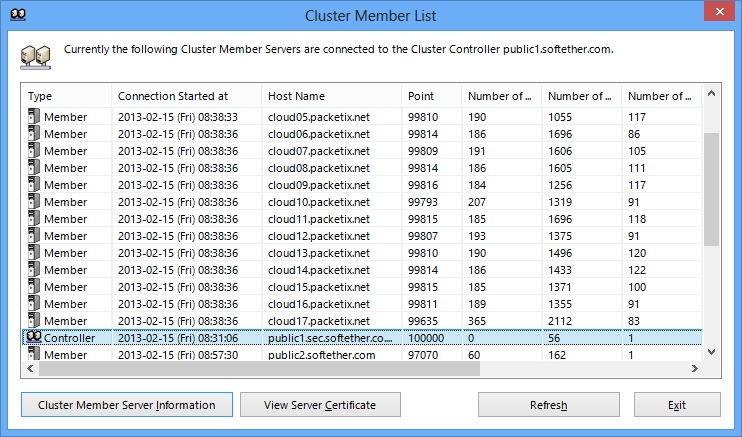The width and height of the screenshot is (742, 437).
Task: Click the value 2112 in cloud17 row
Action: point(560,321)
